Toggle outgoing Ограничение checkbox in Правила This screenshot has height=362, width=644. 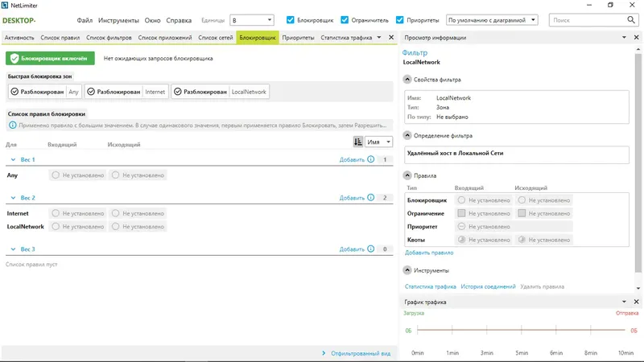tap(522, 213)
